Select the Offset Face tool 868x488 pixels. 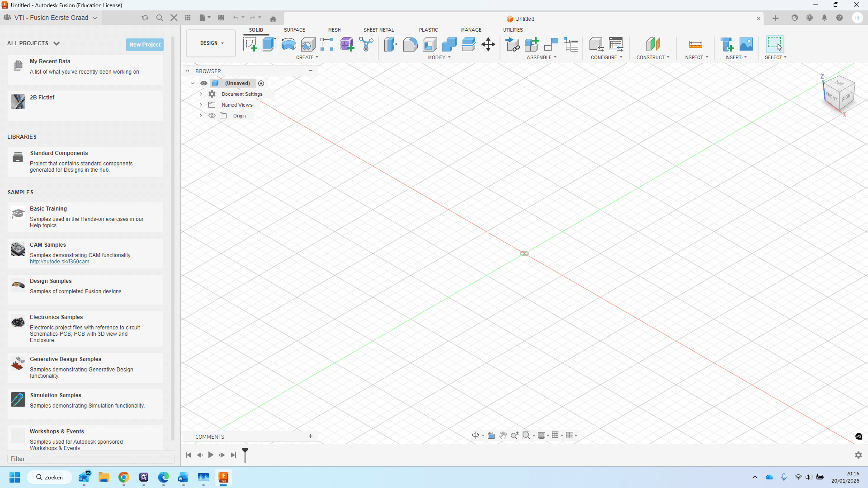click(x=469, y=44)
